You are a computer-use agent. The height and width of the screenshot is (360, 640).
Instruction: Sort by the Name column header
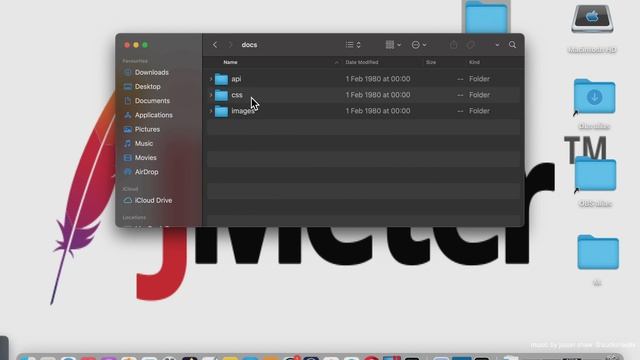coord(230,62)
